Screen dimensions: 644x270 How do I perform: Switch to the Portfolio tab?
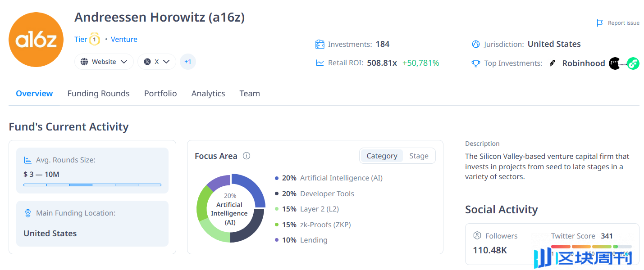click(160, 94)
